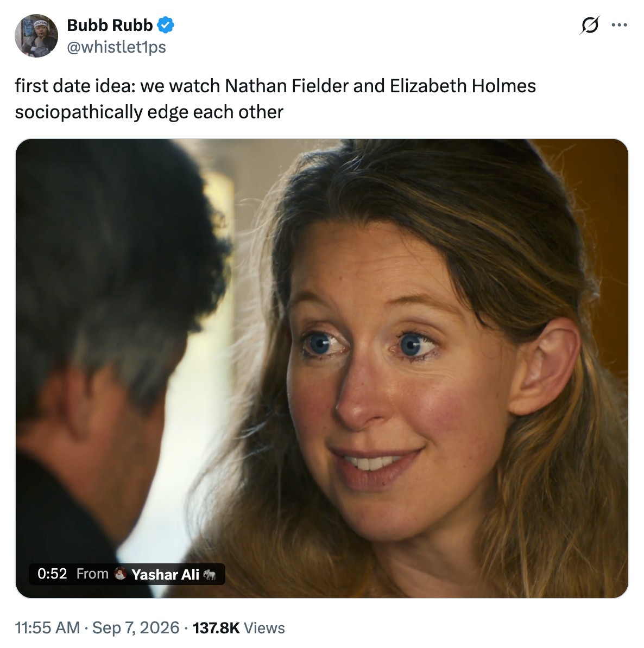Click the woman's ear in video frame
The image size is (644, 648).
544,366
